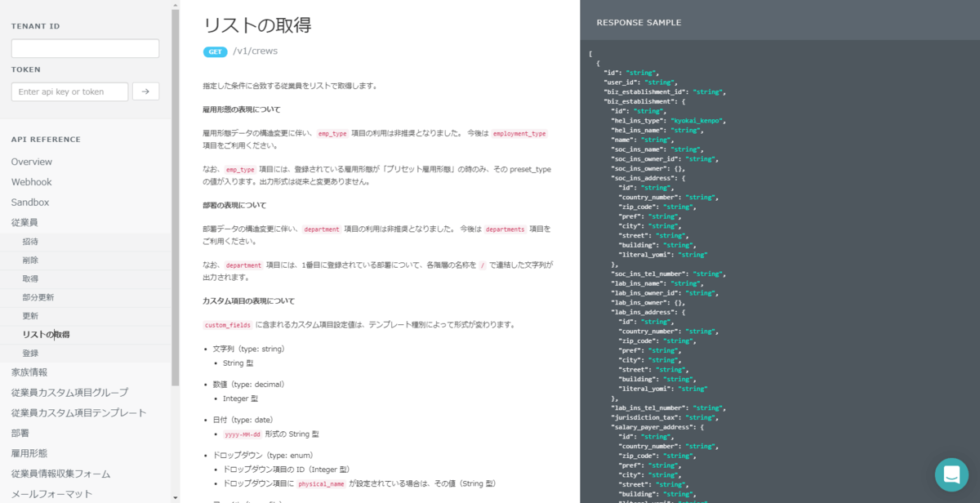Open the Sandbox section
The image size is (980, 503).
pos(30,203)
